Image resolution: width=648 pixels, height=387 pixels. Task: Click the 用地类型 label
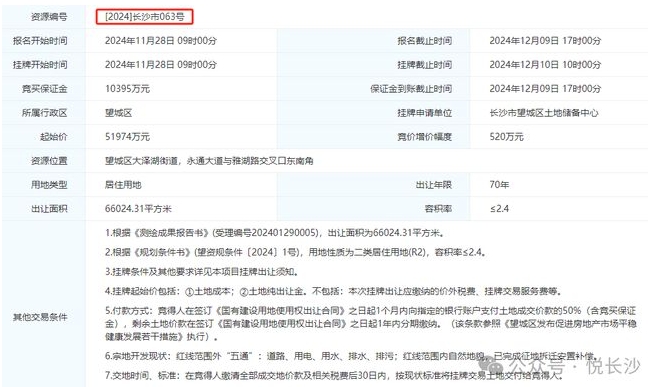pos(49,185)
